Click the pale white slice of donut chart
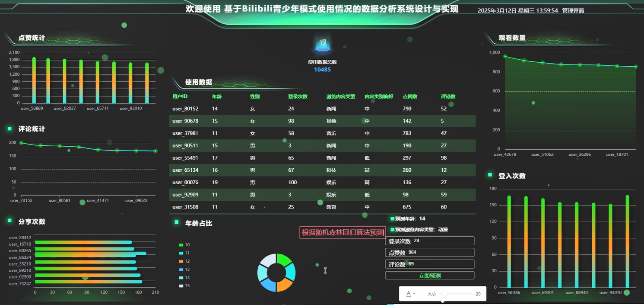The image size is (644, 305). click(268, 260)
